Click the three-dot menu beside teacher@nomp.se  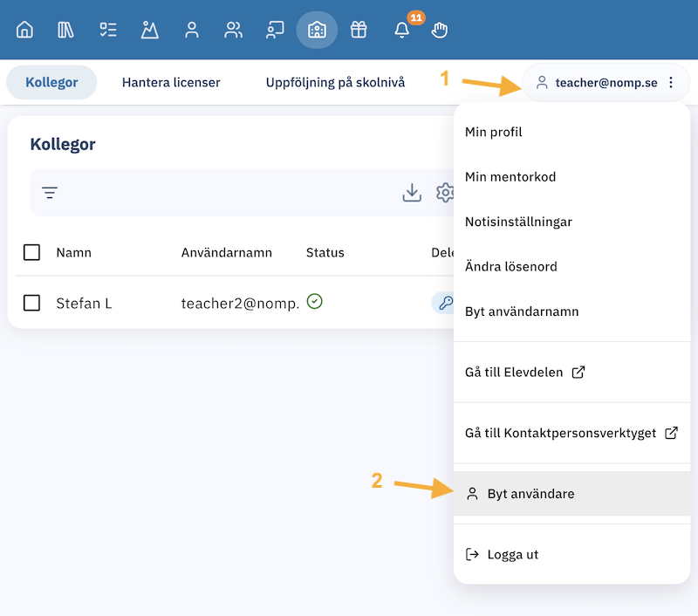671,82
